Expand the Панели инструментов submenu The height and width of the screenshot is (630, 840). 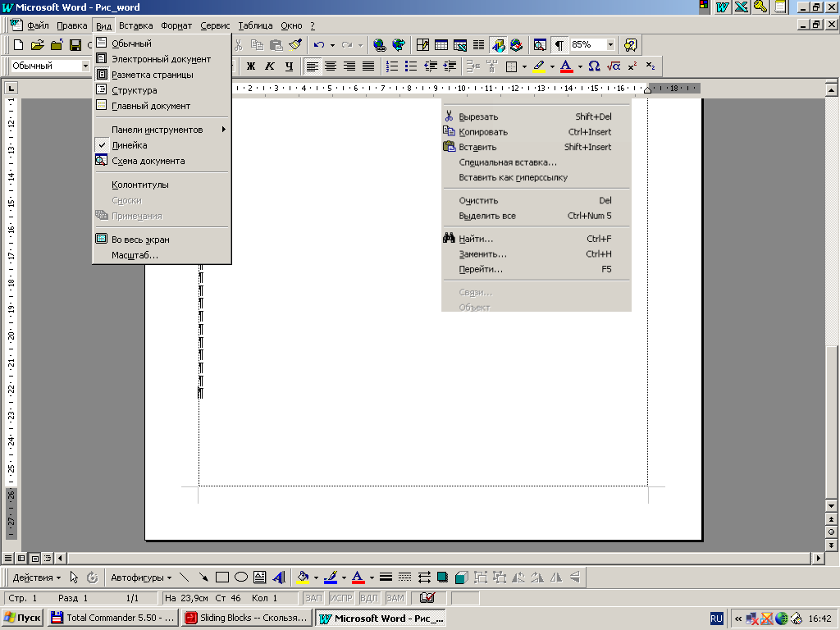point(162,130)
